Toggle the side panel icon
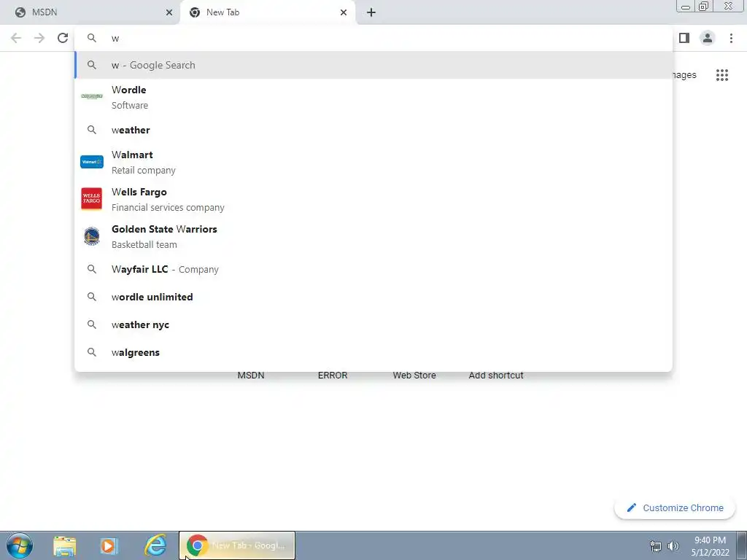Screen dimensions: 747x560 [684, 38]
